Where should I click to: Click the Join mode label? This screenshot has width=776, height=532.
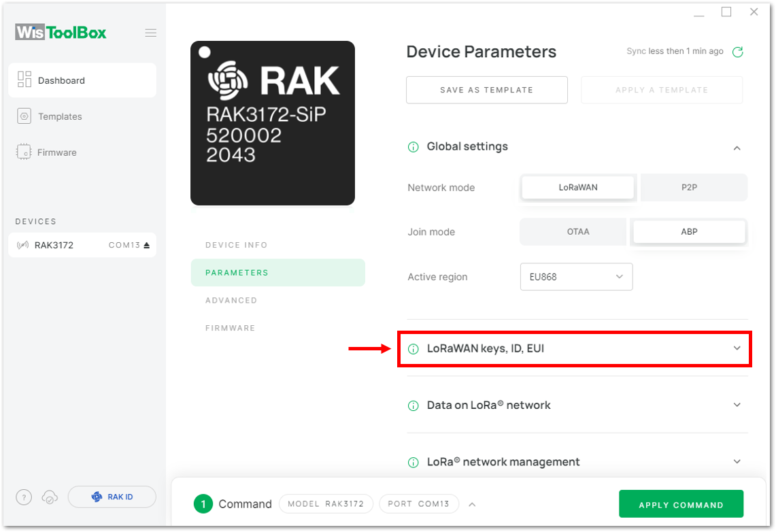tap(431, 232)
